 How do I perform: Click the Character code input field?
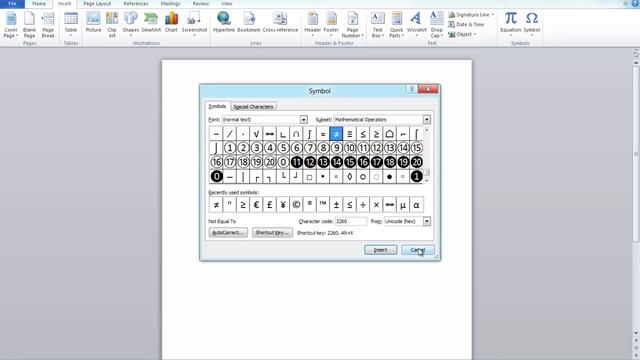(350, 221)
